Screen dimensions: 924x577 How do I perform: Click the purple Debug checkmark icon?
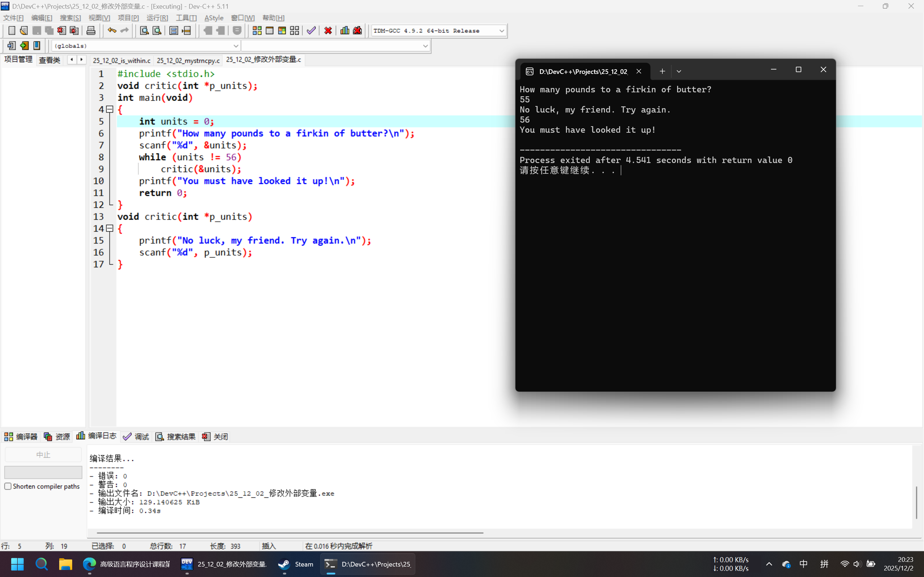pyautogui.click(x=311, y=31)
